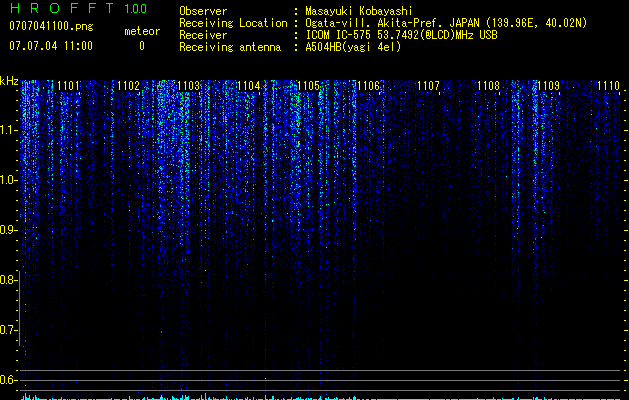This screenshot has height=400, width=629.
Task: Click the 0.8 frequency axis label
Action: tap(7, 280)
